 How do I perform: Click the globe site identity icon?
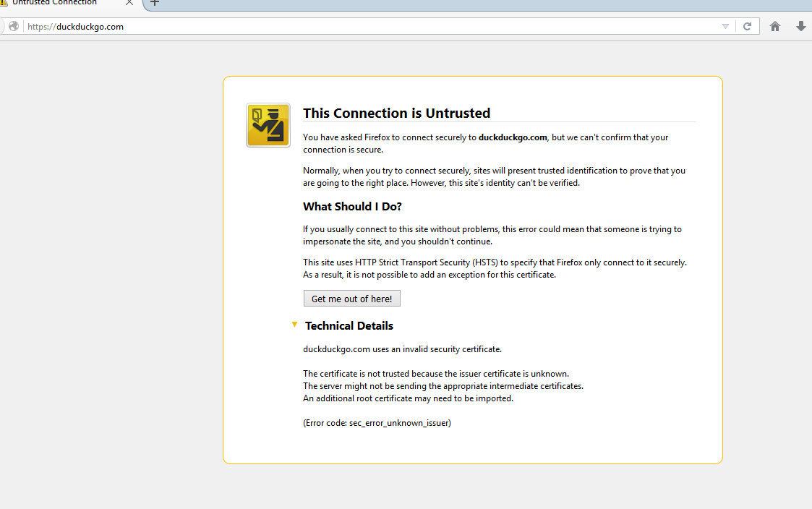pos(14,26)
